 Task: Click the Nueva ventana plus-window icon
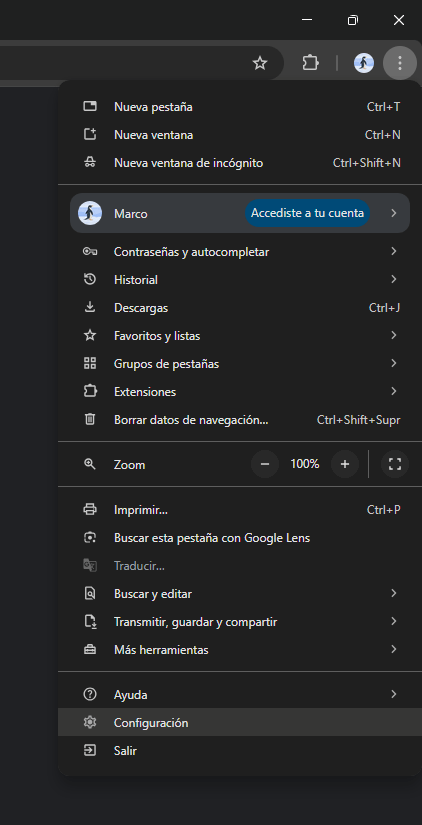pos(90,135)
